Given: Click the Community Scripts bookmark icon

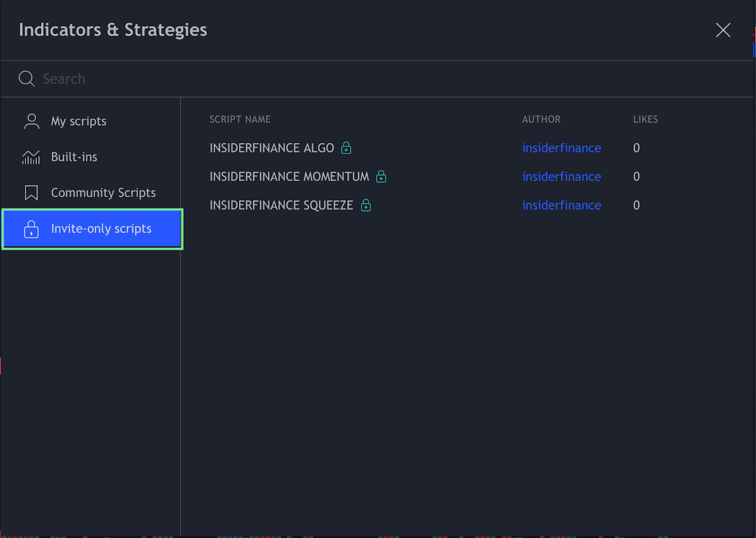Looking at the screenshot, I should [x=31, y=193].
